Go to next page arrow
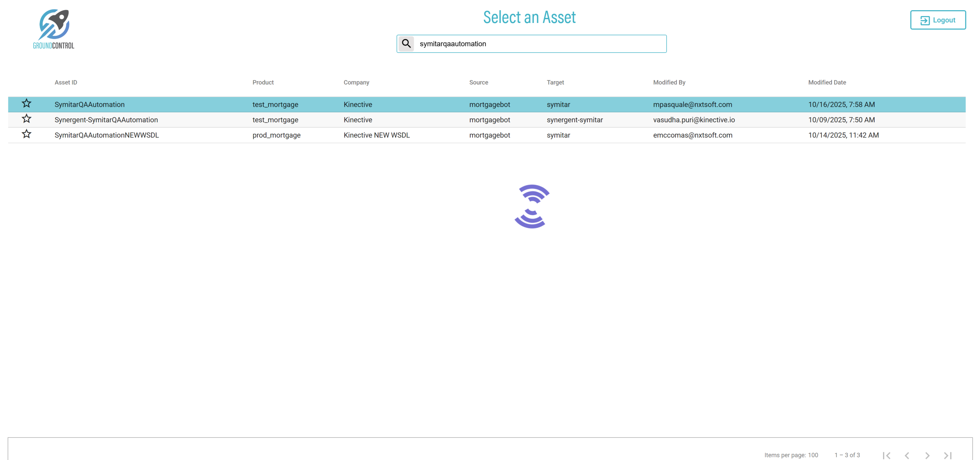 927,455
